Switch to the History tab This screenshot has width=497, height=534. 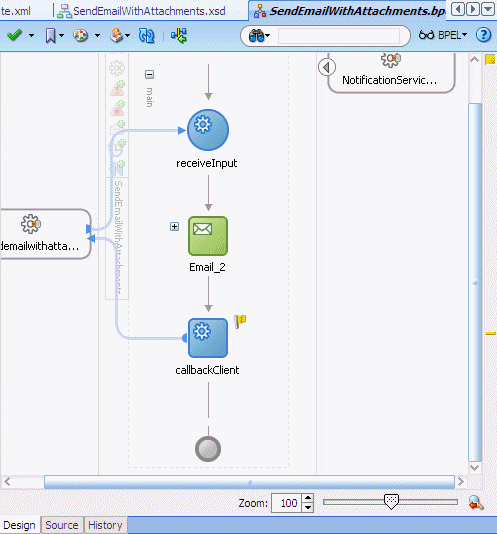[105, 525]
